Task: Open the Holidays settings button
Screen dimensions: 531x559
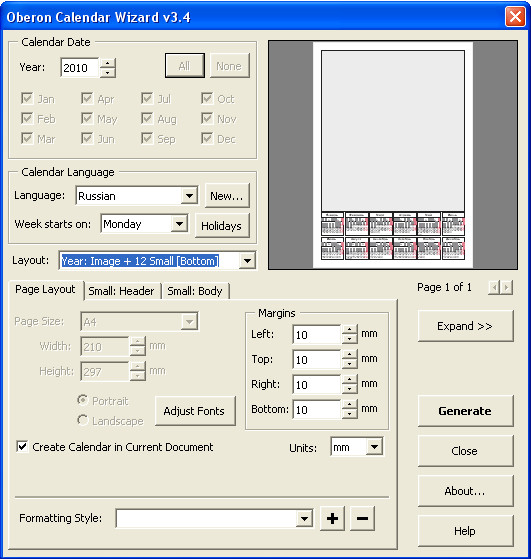Action: [222, 225]
